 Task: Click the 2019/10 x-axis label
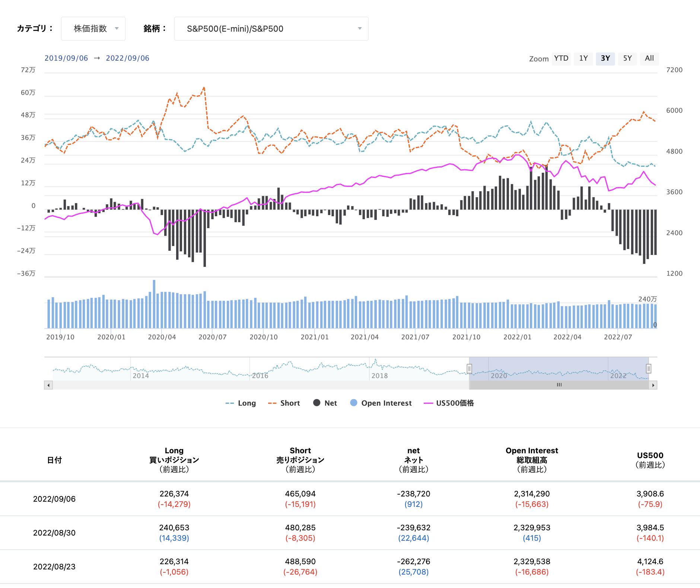(60, 337)
